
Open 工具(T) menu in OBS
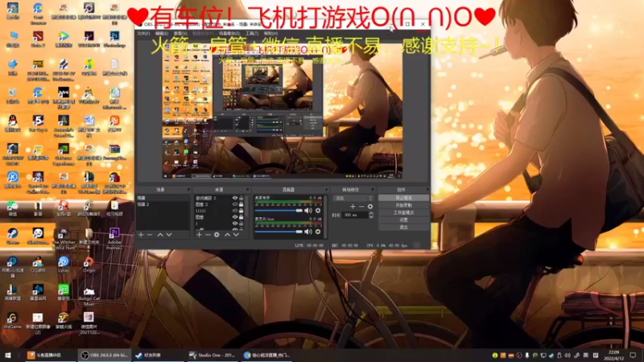tap(252, 33)
